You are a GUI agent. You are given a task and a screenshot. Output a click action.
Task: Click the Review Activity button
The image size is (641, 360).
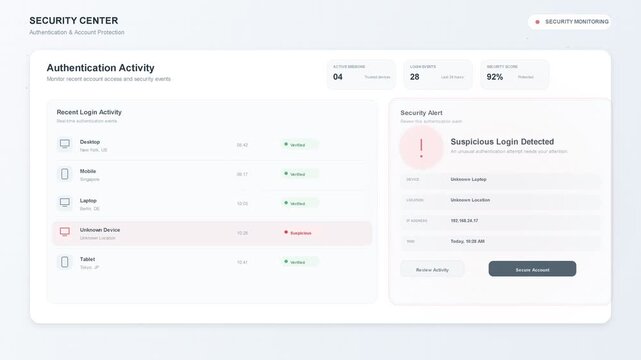(432, 270)
